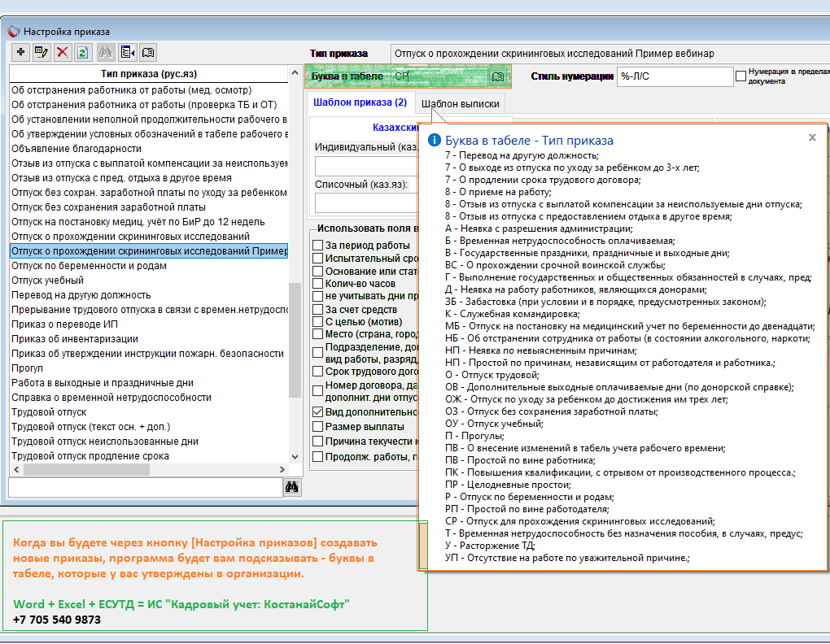Enable Нумерация в пределах документа checkbox
Screen dimensions: 830x644
(x=741, y=76)
